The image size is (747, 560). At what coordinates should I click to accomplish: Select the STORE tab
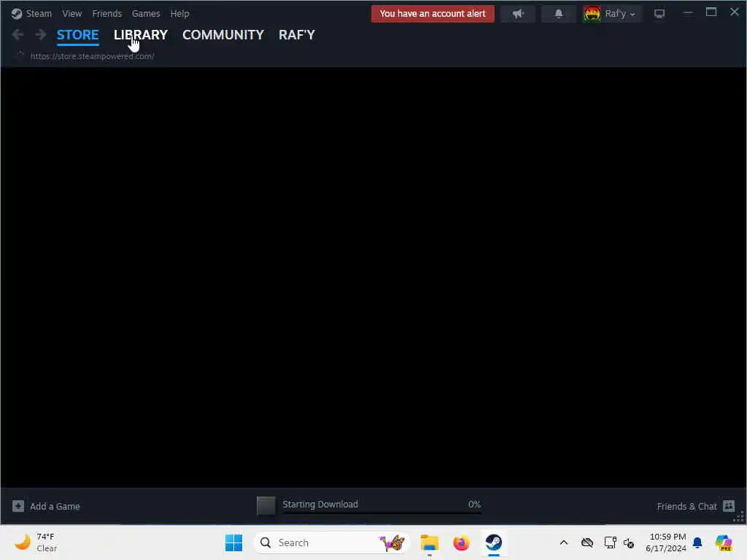coord(77,35)
